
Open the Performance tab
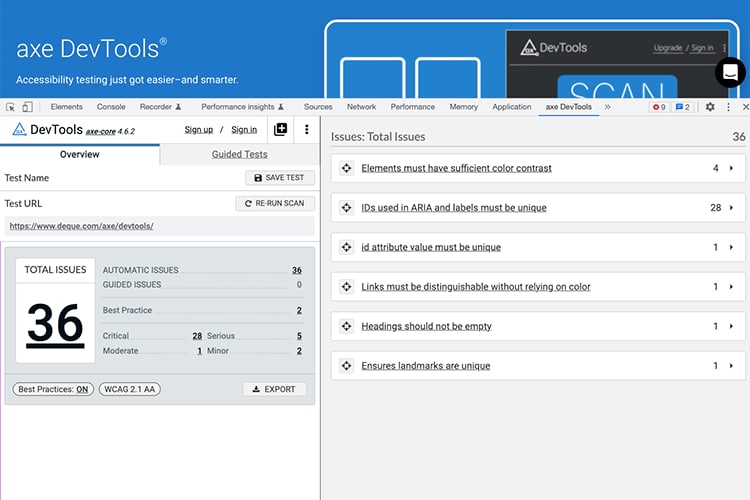tap(413, 107)
